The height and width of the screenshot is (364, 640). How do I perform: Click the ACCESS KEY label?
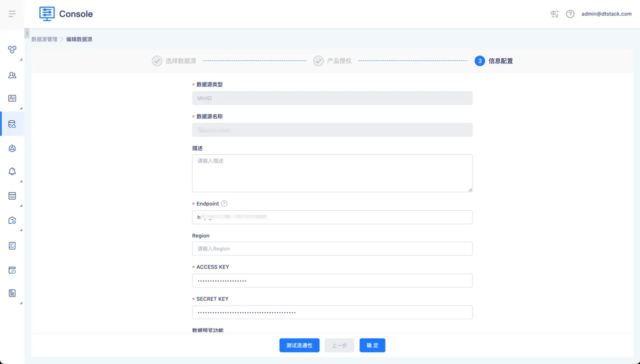coord(212,267)
